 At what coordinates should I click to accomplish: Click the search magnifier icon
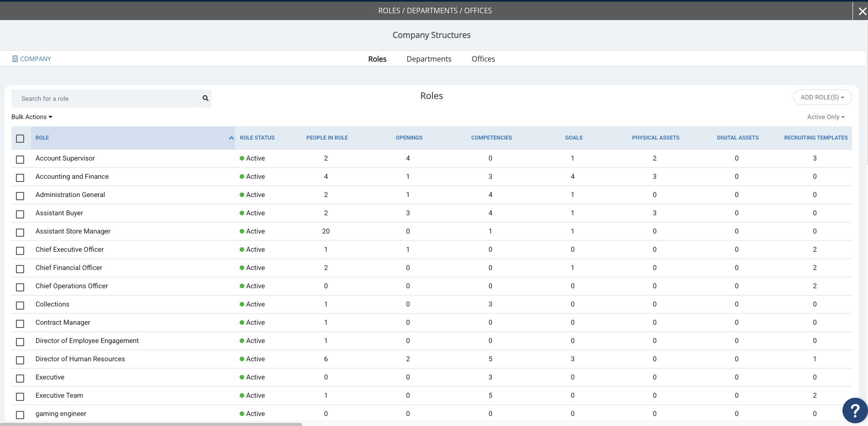coord(205,98)
